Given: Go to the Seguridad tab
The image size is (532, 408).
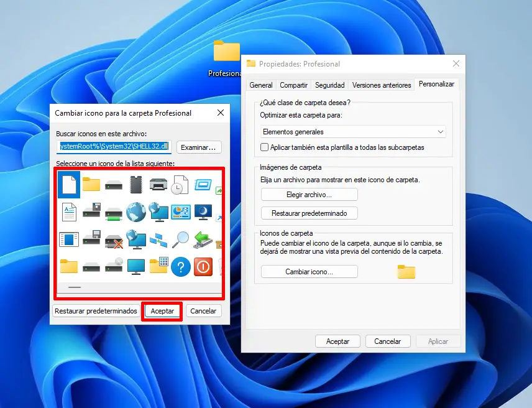Looking at the screenshot, I should (x=330, y=85).
